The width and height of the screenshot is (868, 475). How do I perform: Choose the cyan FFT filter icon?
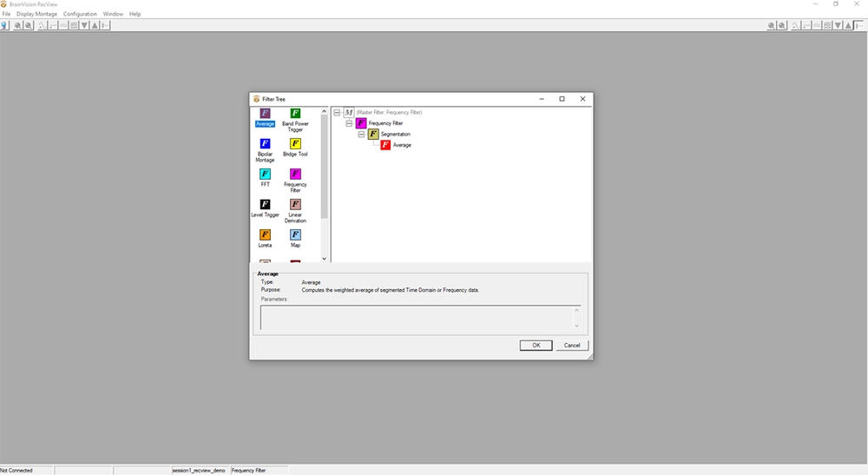(265, 174)
